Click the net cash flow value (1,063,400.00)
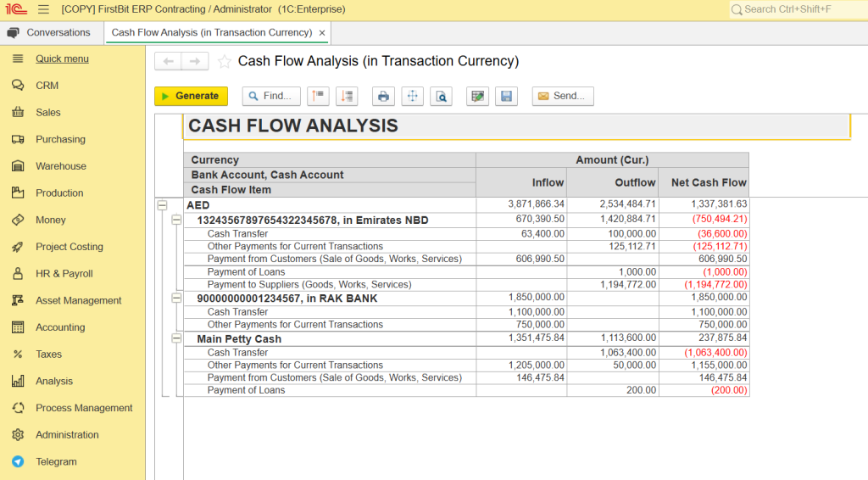 click(x=715, y=353)
